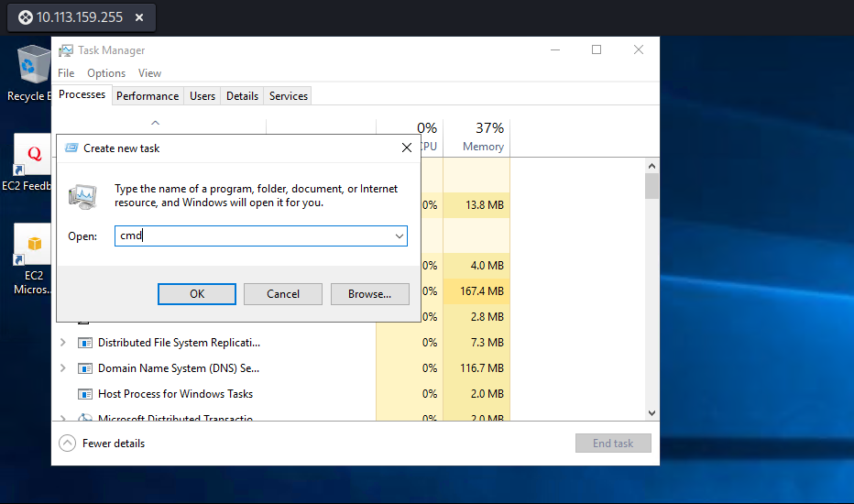Click the Distributed File System Replication process icon
854x504 pixels.
85,343
